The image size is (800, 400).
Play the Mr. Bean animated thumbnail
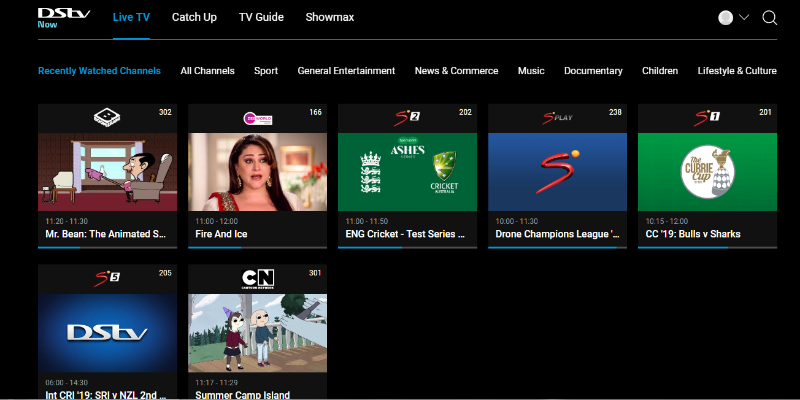click(108, 172)
